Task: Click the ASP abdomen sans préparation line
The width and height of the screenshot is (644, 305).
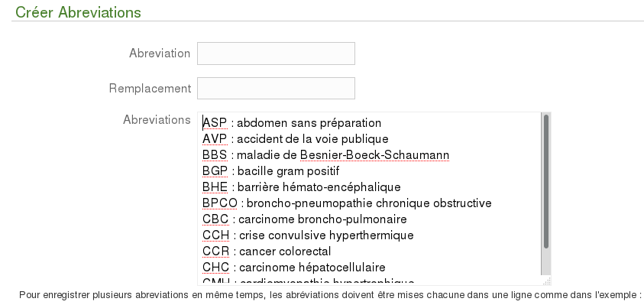Action: 292,123
